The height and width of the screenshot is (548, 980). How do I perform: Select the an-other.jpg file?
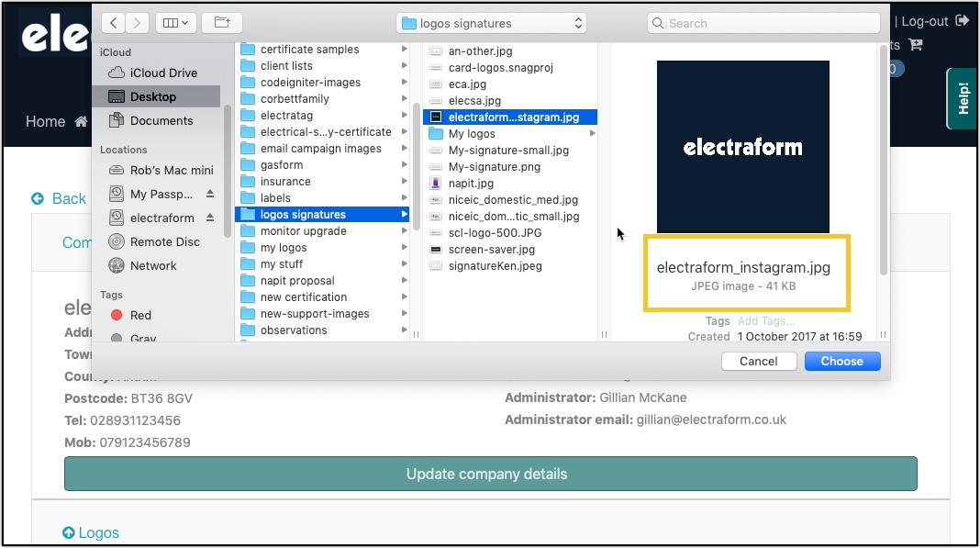pyautogui.click(x=510, y=50)
